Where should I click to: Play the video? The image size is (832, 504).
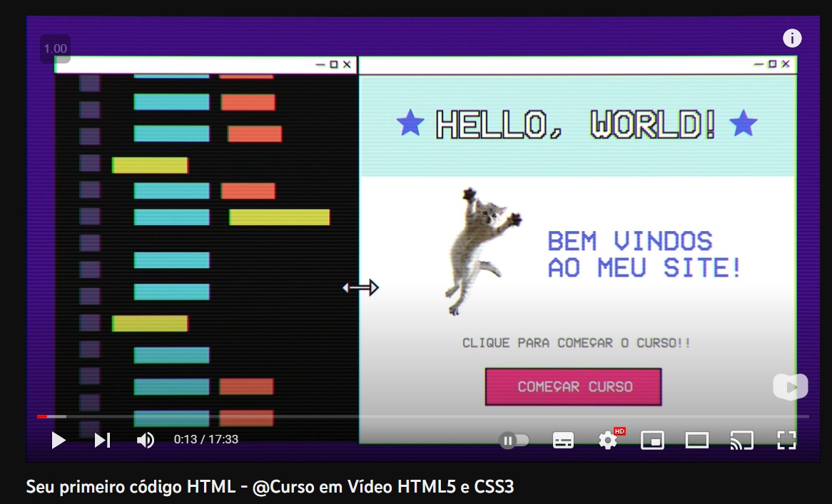[x=59, y=440]
